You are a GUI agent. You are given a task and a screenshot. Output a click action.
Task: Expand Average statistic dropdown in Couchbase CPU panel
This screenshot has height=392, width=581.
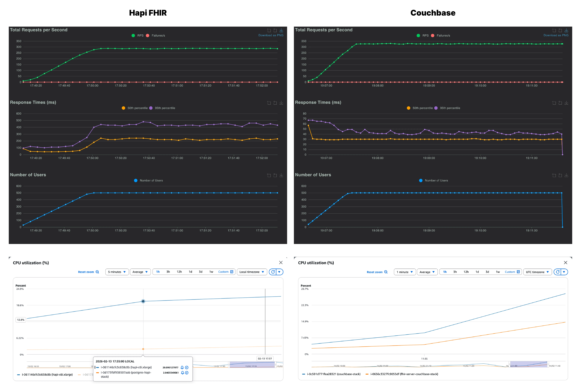click(x=427, y=272)
